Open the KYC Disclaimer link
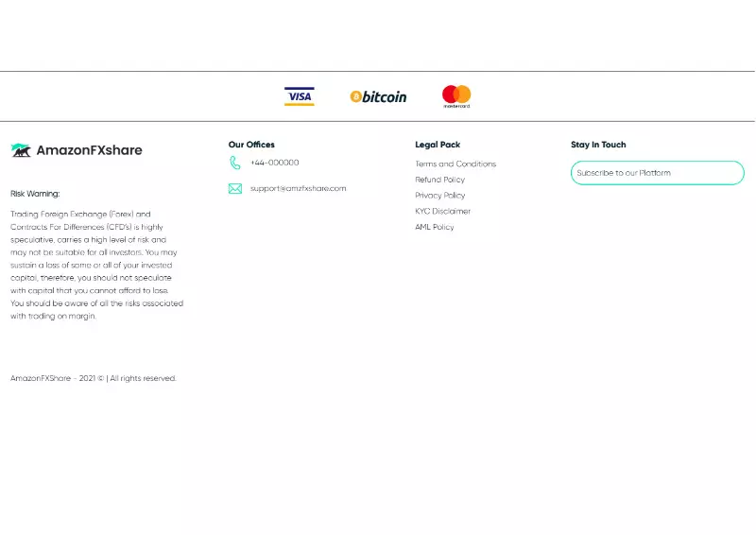Image resolution: width=756 pixels, height=535 pixels. click(442, 212)
